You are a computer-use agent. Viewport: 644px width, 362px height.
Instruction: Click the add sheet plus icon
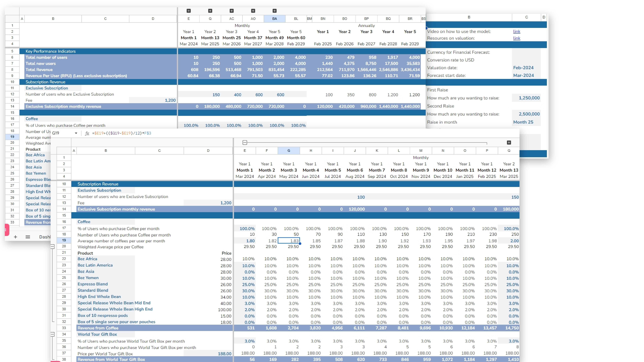coord(15,237)
